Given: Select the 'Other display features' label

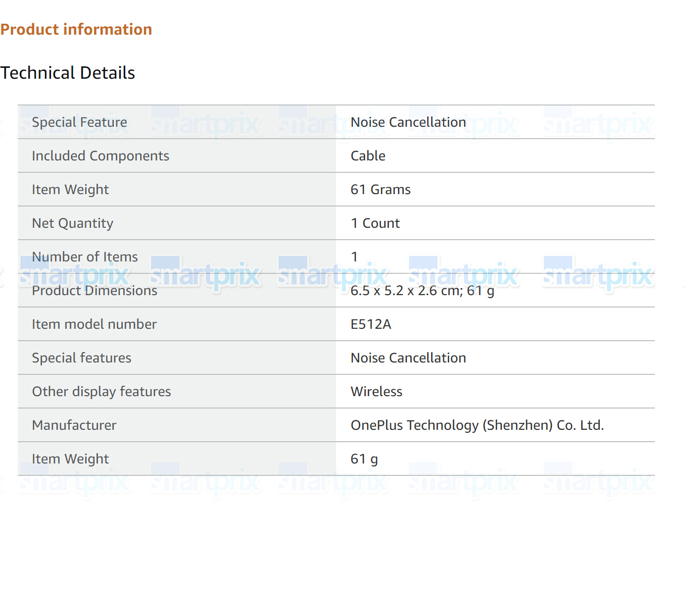Looking at the screenshot, I should pyautogui.click(x=101, y=392).
